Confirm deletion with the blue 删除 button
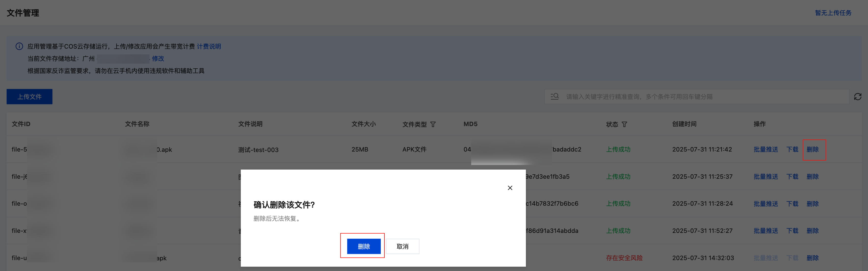The height and width of the screenshot is (271, 868). [x=363, y=246]
